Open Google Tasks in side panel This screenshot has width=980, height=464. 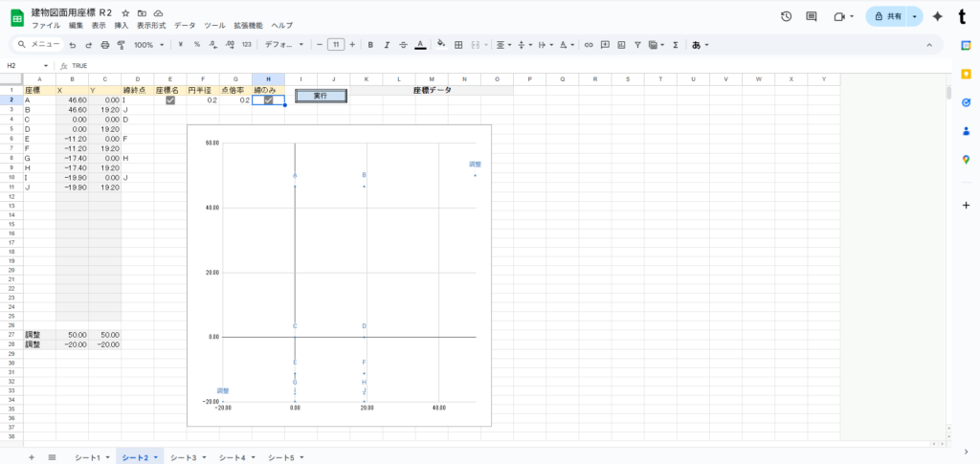point(966,102)
